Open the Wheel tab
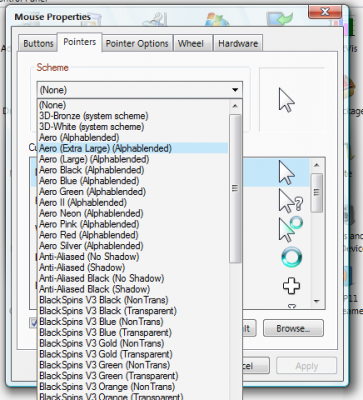 191,43
